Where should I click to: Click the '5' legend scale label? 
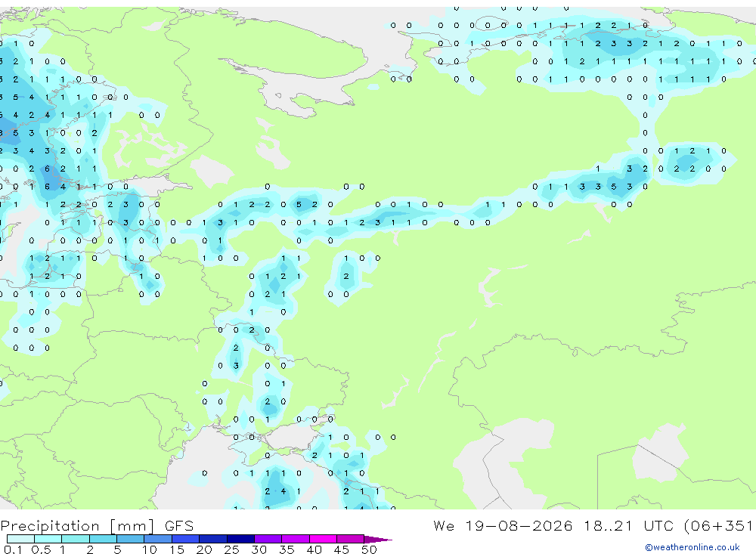(x=117, y=549)
